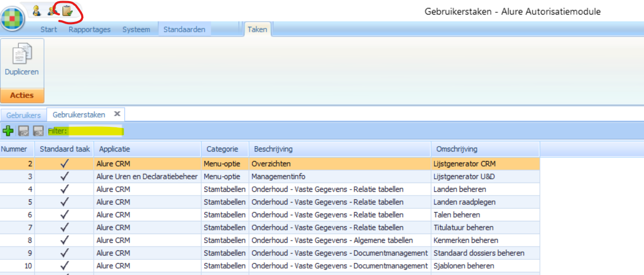Click the save with checkmark icon

pyautogui.click(x=23, y=131)
